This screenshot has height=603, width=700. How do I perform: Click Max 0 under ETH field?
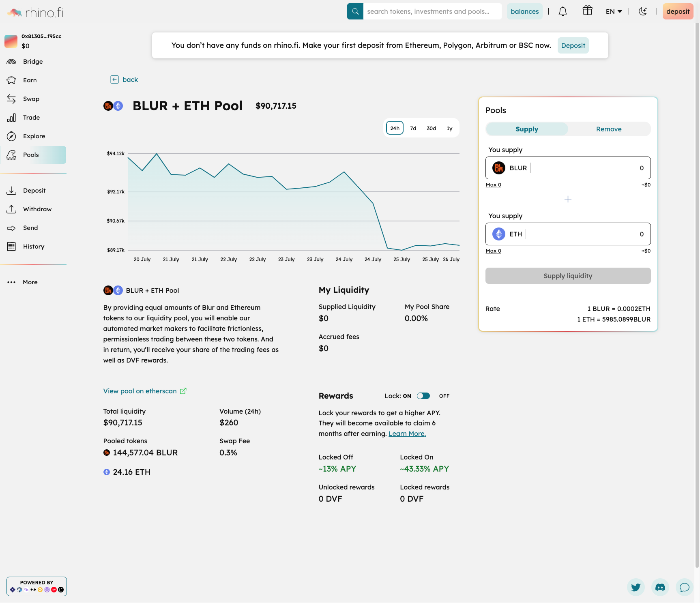click(x=494, y=251)
